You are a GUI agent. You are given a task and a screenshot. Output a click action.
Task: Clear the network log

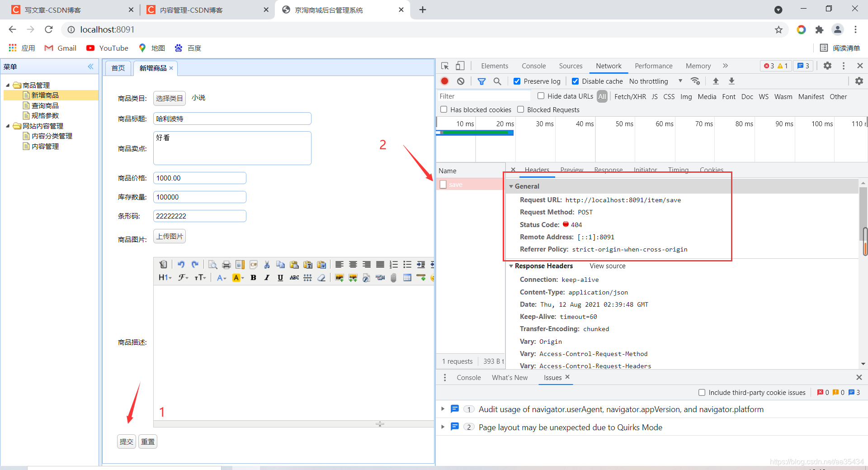click(460, 81)
